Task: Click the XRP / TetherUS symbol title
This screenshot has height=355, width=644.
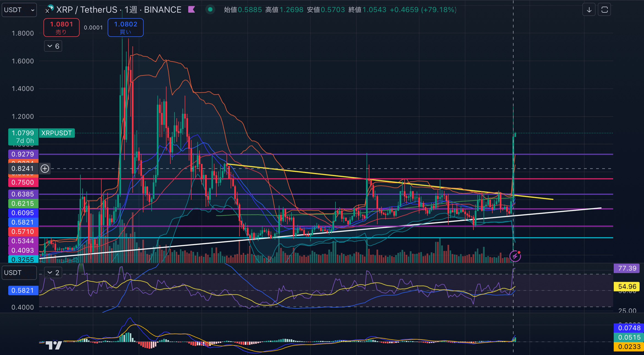Action: 119,10
